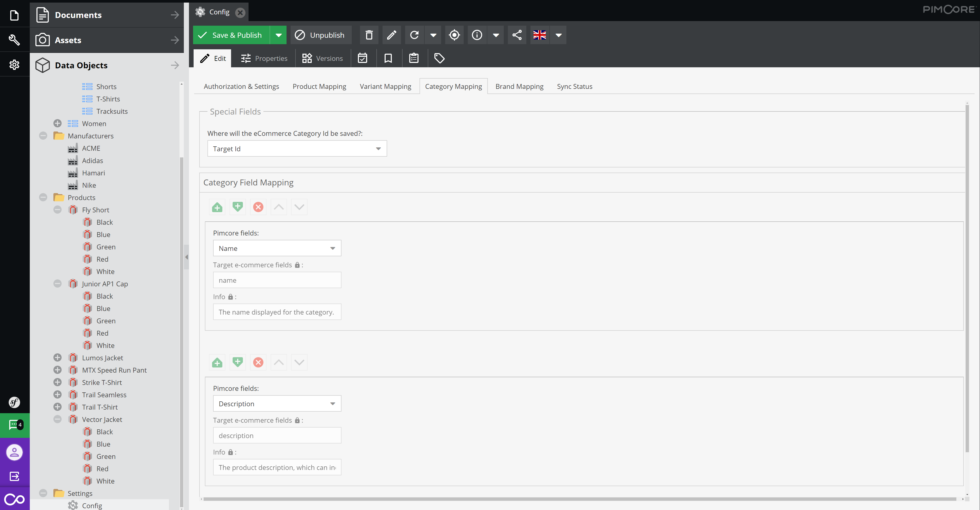Click the target e-commerce name input field
The image size is (980, 510).
(277, 280)
